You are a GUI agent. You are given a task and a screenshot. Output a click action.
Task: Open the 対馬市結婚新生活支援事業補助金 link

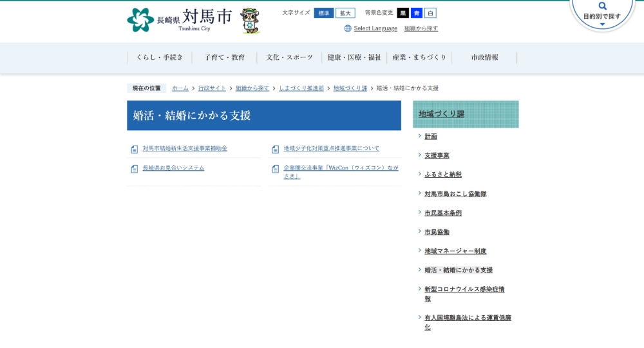click(x=185, y=148)
